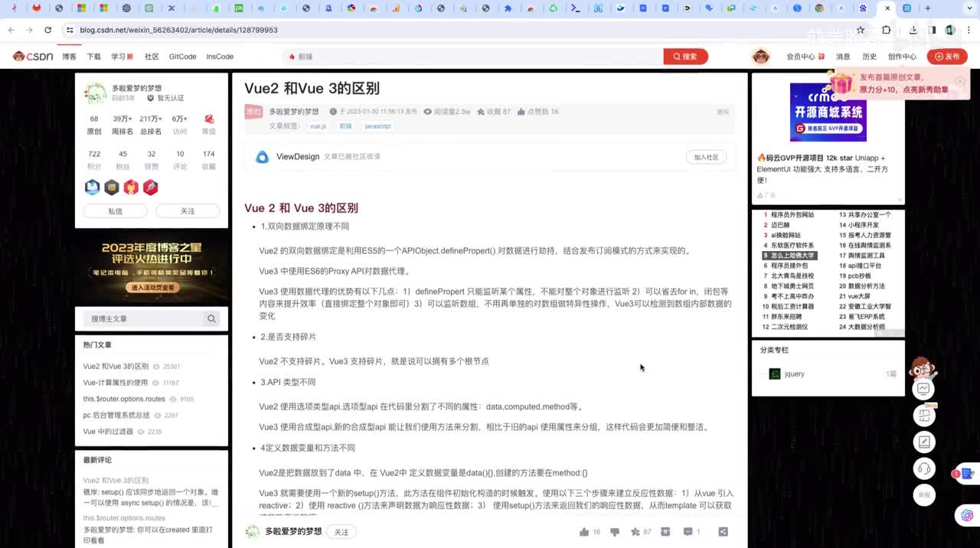
Task: Expand the 版权 section in article header
Action: 722,112
